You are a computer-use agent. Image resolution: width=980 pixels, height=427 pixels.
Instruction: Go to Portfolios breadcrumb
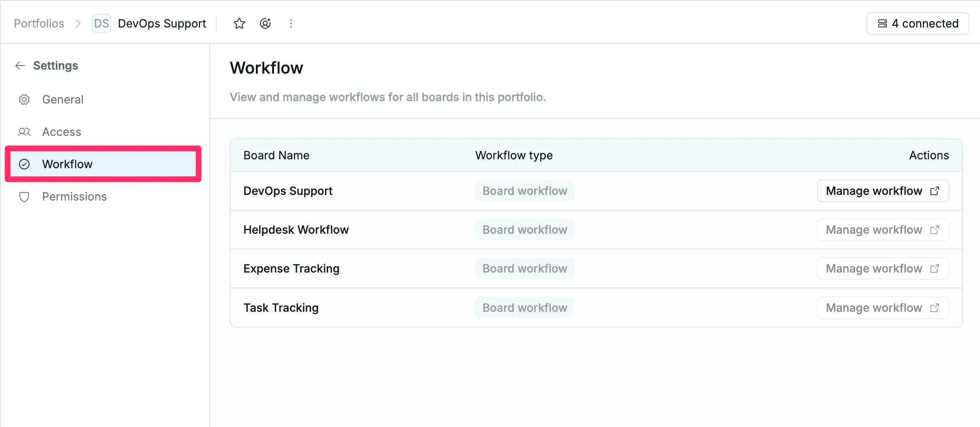[39, 23]
